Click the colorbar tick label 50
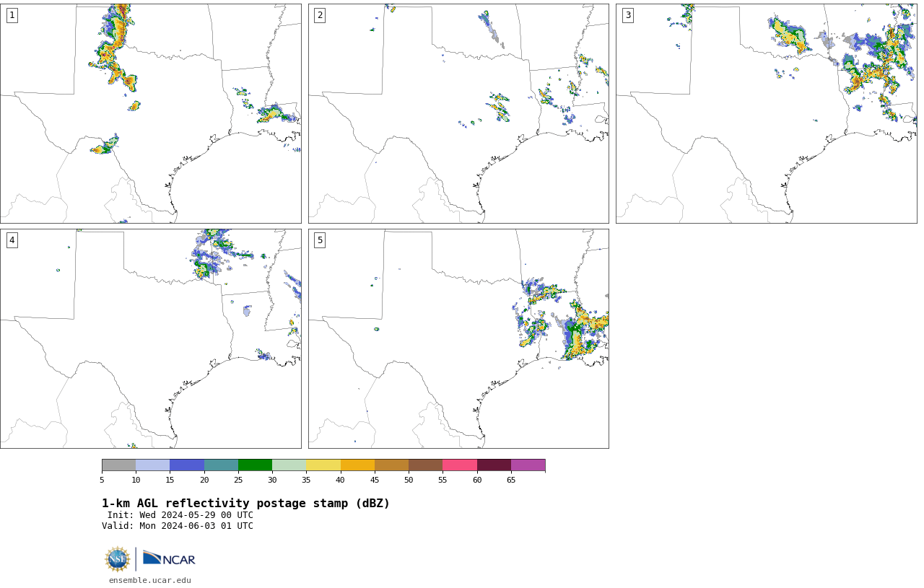Viewport: 924px width, 588px height. [409, 481]
